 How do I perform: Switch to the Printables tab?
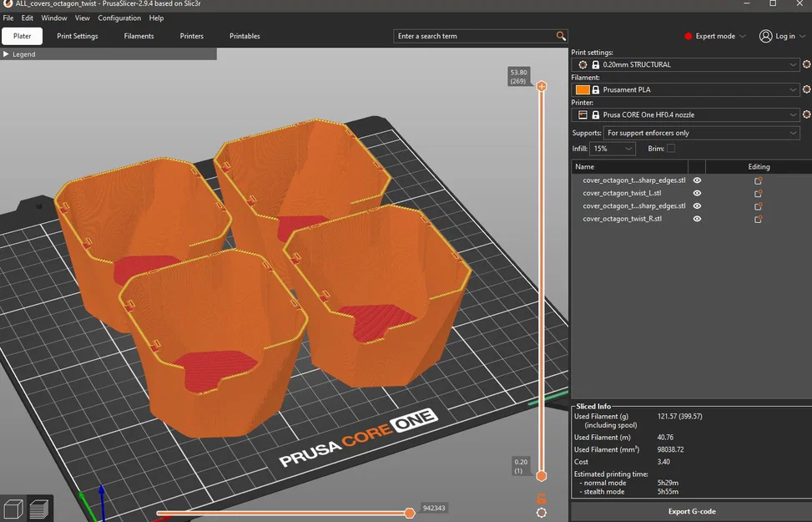245,36
